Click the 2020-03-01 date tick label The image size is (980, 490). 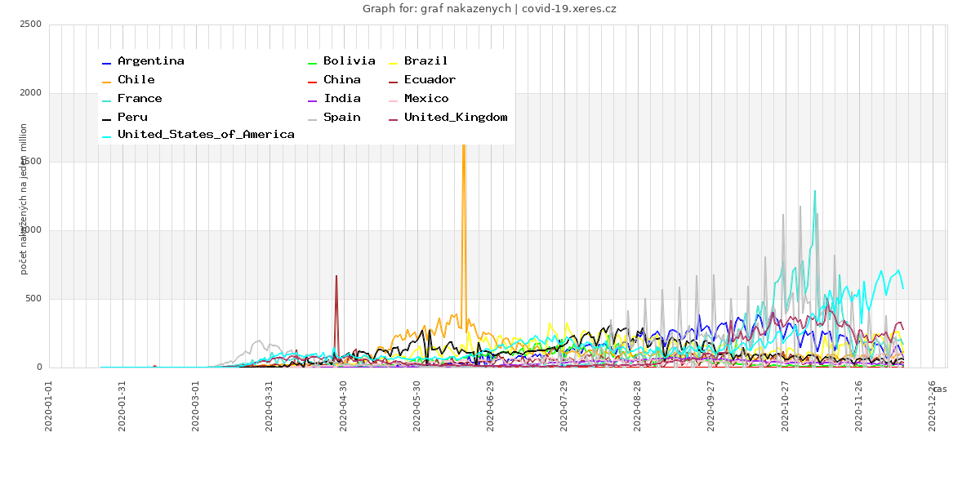(196, 405)
